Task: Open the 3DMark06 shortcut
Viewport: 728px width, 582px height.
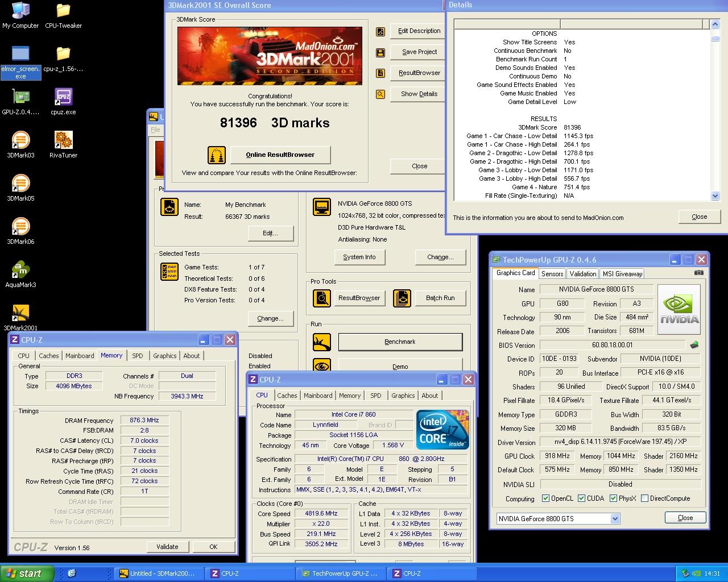Action: (x=20, y=232)
